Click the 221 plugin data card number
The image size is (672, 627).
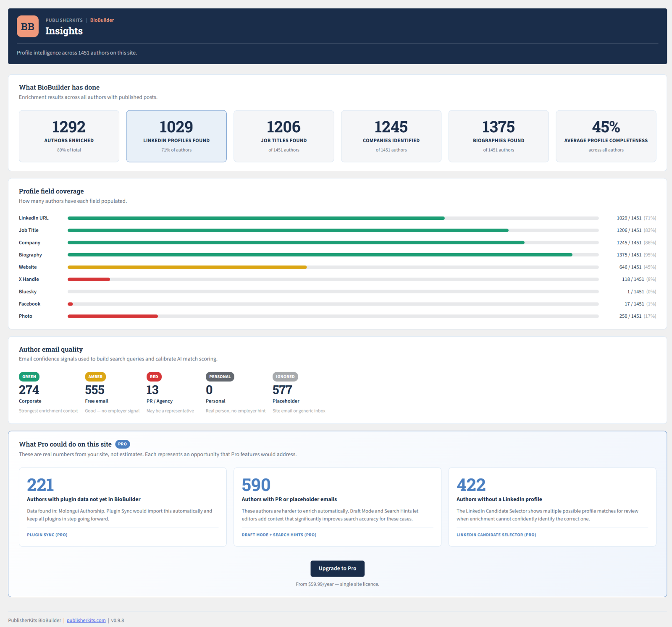(40, 485)
